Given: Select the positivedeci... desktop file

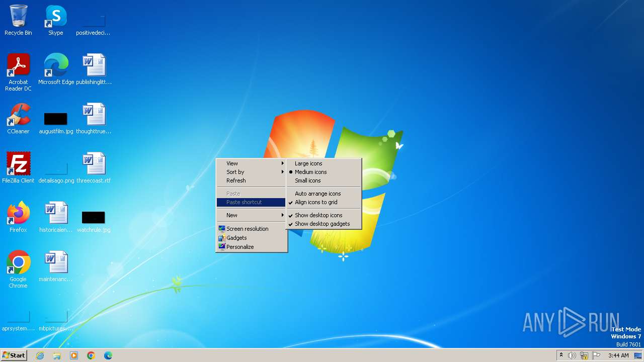Looking at the screenshot, I should coord(93,20).
